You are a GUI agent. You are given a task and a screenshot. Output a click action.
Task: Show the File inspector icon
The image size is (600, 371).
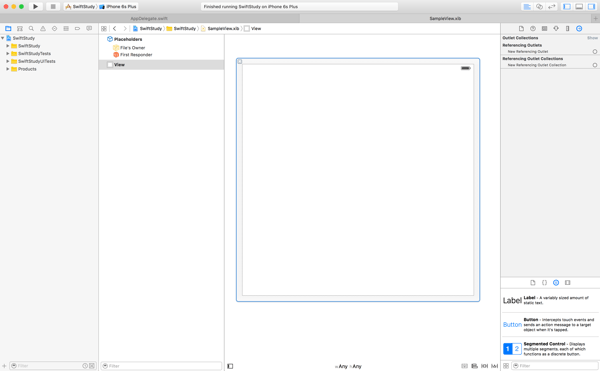coord(521,29)
